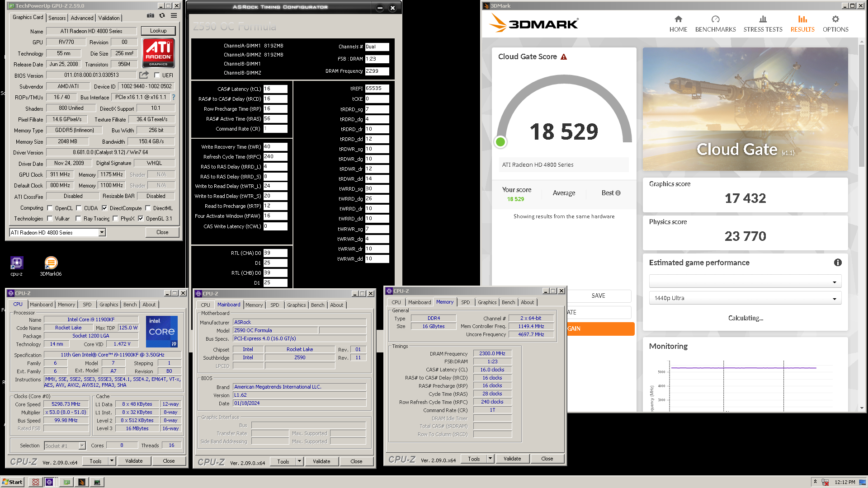This screenshot has height=488, width=868.
Task: Click the ATI Radeon logo in GPU-Z
Action: 159,53
